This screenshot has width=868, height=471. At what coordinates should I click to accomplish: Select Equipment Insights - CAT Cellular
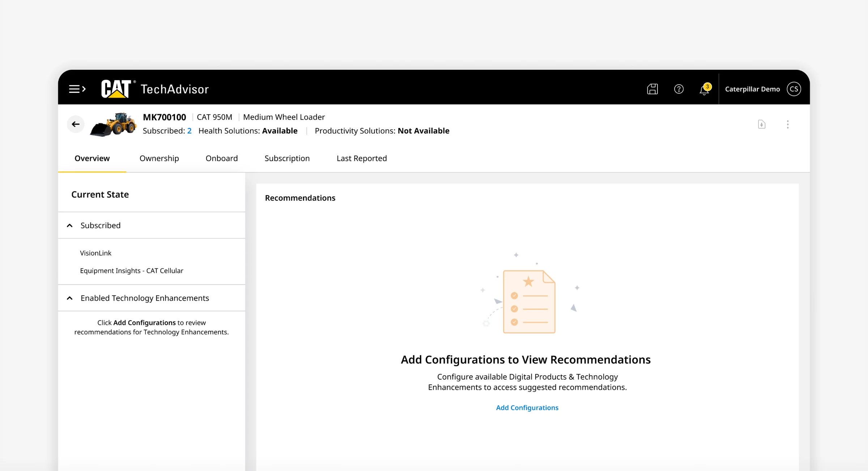132,271
